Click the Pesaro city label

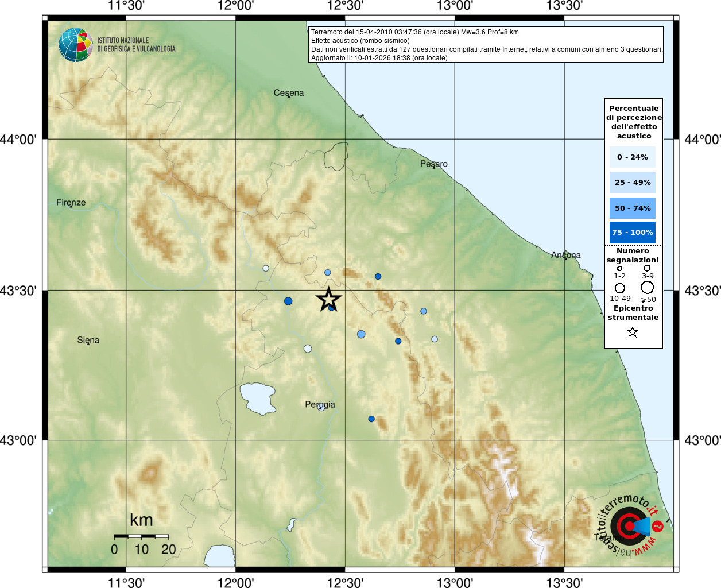coord(433,164)
